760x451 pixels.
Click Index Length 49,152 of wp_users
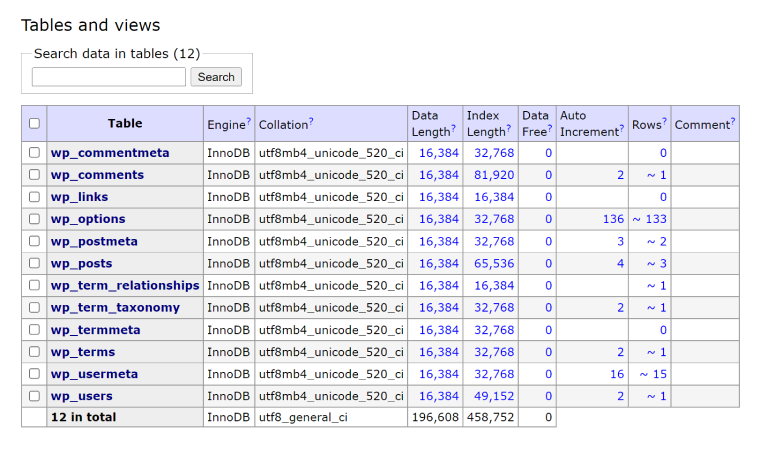tap(494, 396)
